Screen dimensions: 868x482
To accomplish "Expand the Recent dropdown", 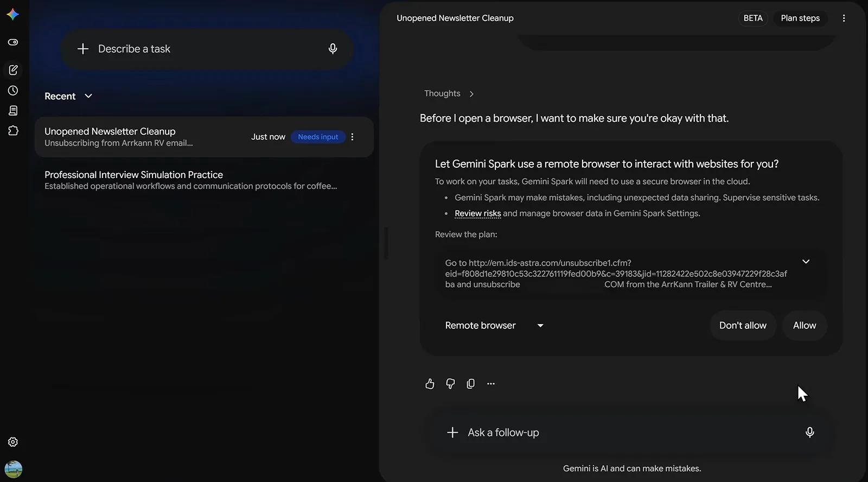I will pyautogui.click(x=68, y=96).
